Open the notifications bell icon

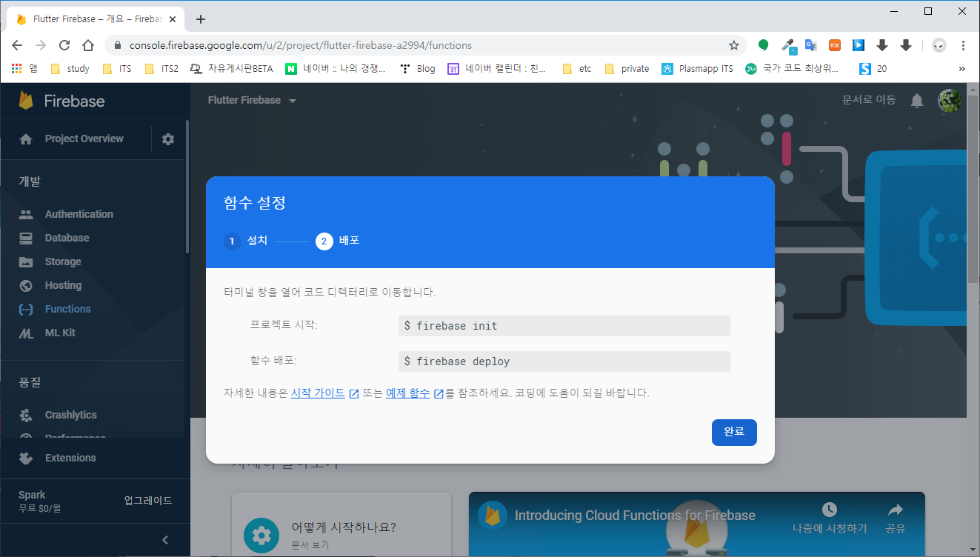(917, 100)
